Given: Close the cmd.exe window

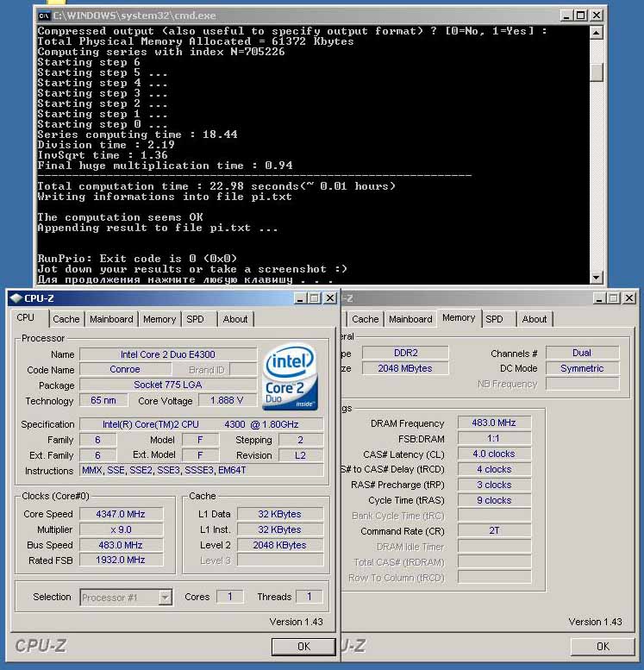Looking at the screenshot, I should 596,16.
